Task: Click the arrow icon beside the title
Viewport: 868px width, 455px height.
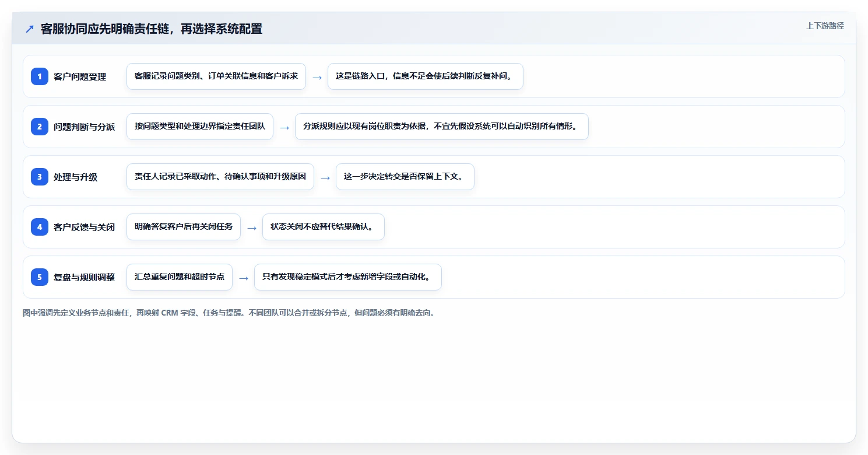Action: point(30,29)
